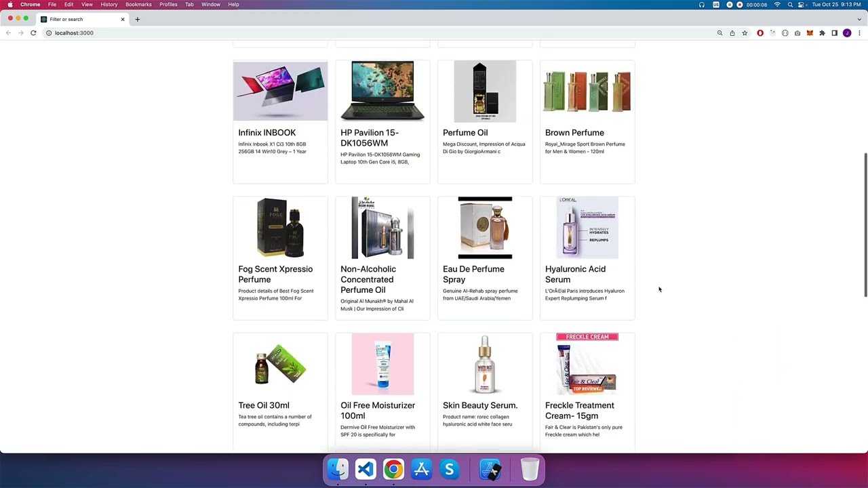Open Spotlight search in menu bar
The width and height of the screenshot is (868, 488).
coord(790,4)
